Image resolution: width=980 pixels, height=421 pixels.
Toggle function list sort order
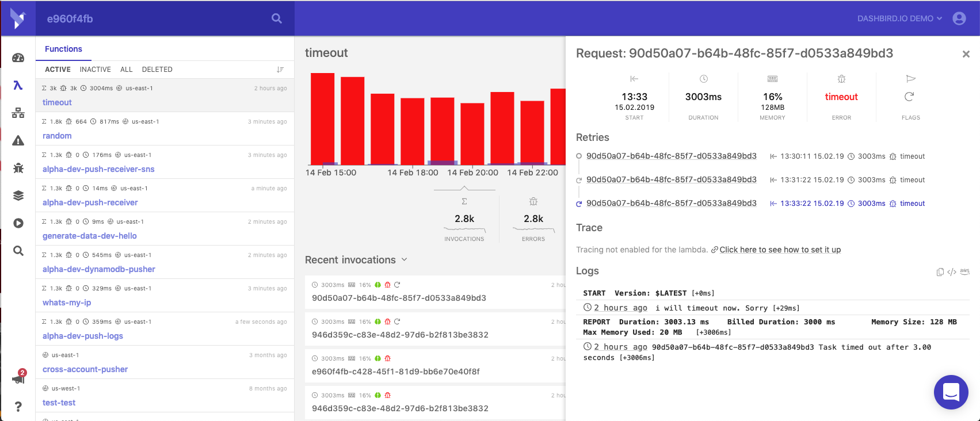(280, 70)
